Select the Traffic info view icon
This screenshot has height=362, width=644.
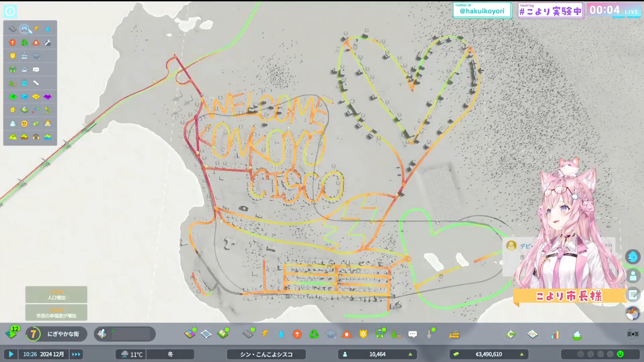24,29
